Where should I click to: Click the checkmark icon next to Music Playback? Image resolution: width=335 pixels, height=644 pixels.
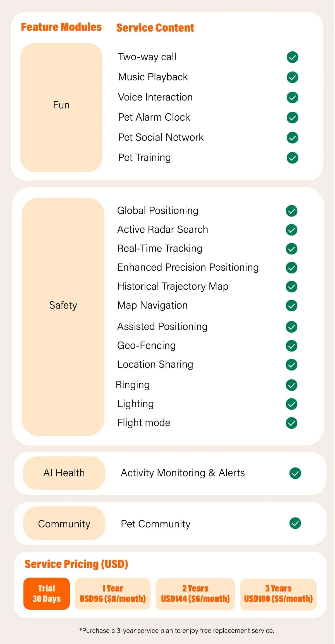point(292,77)
